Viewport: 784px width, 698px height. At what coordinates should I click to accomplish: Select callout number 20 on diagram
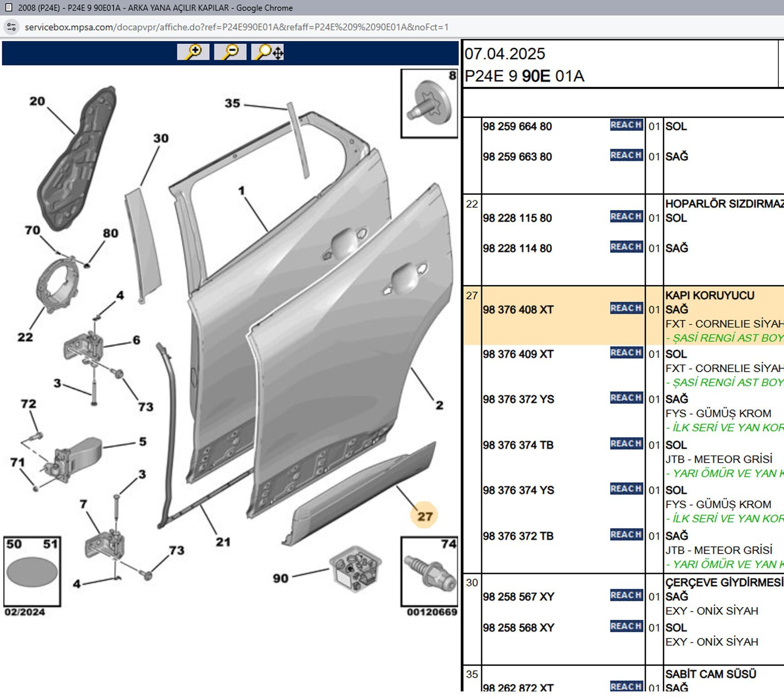37,101
